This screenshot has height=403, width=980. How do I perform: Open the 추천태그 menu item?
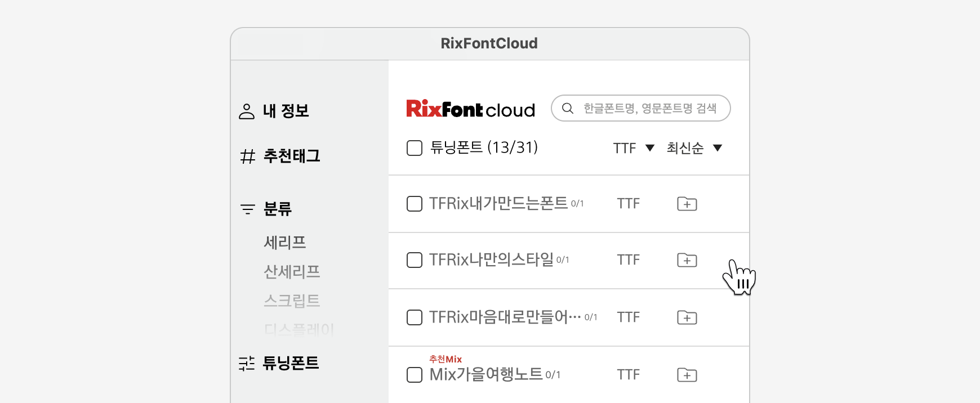pyautogui.click(x=291, y=156)
